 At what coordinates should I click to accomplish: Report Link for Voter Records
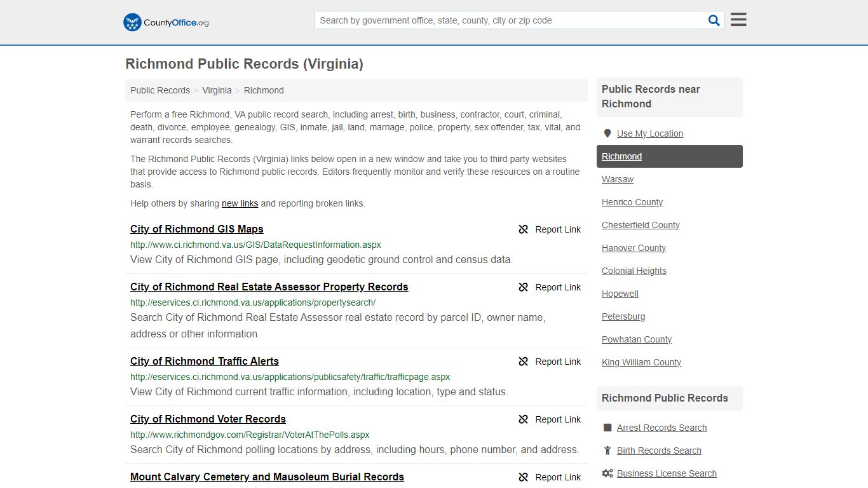click(558, 419)
